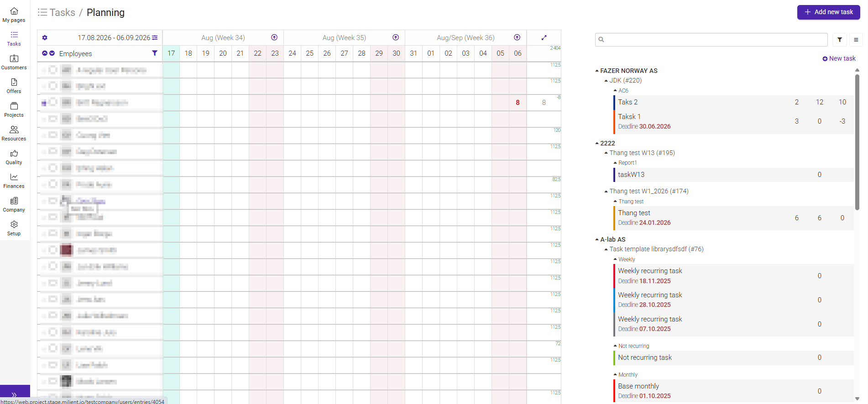Click the Aug (Week 34) header

tap(223, 38)
